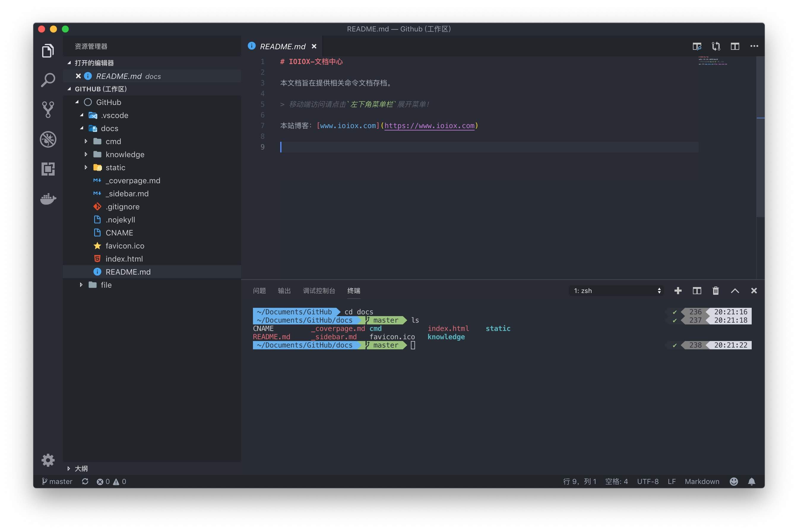Switch to the 问题 panel tab
This screenshot has height=532, width=798.
click(x=259, y=291)
